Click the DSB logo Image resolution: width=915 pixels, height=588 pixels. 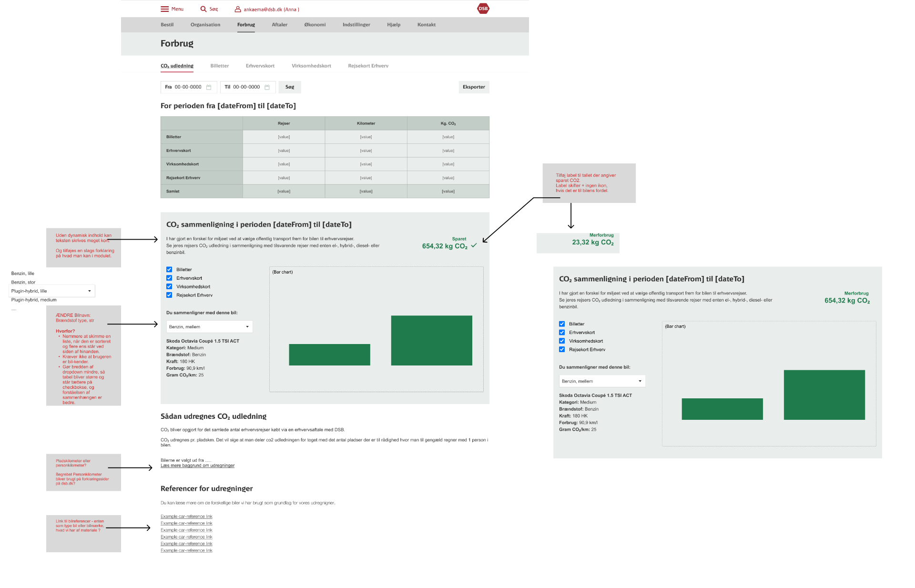(x=483, y=9)
